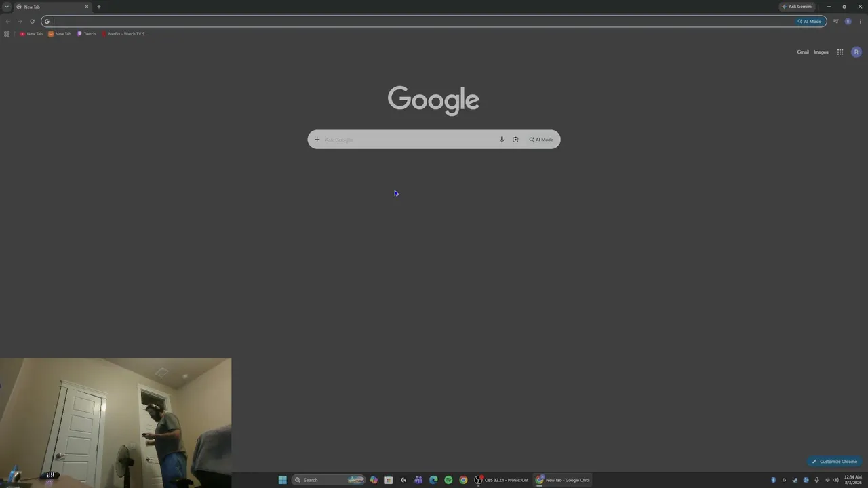868x488 pixels.
Task: Open Microsoft Teams from the taskbar
Action: (x=418, y=480)
